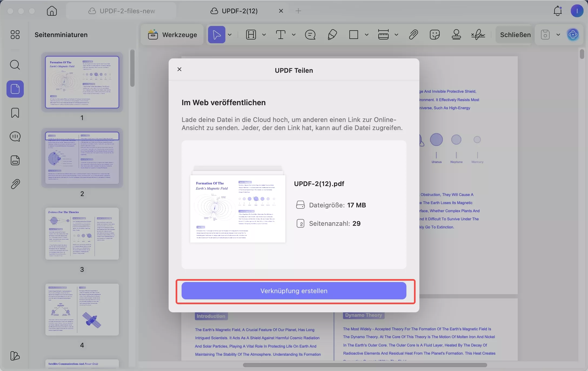
Task: Select the highlight text tool
Action: coord(251,35)
